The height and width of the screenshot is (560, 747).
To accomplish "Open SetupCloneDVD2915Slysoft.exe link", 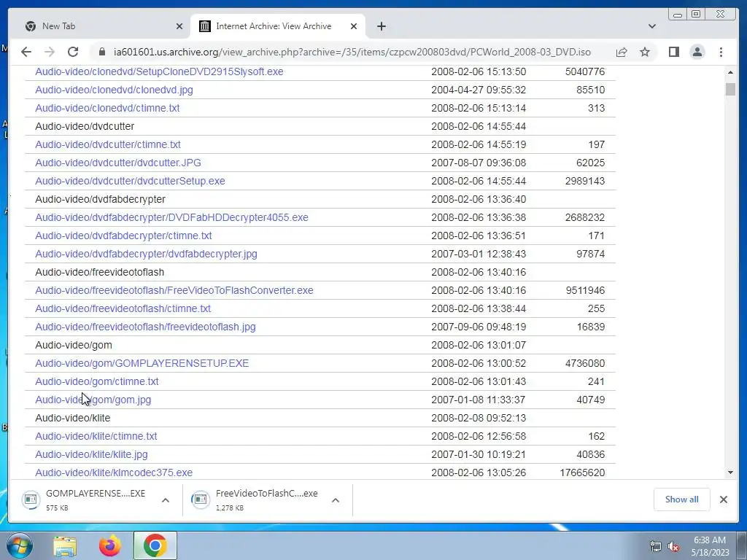I will tap(159, 71).
